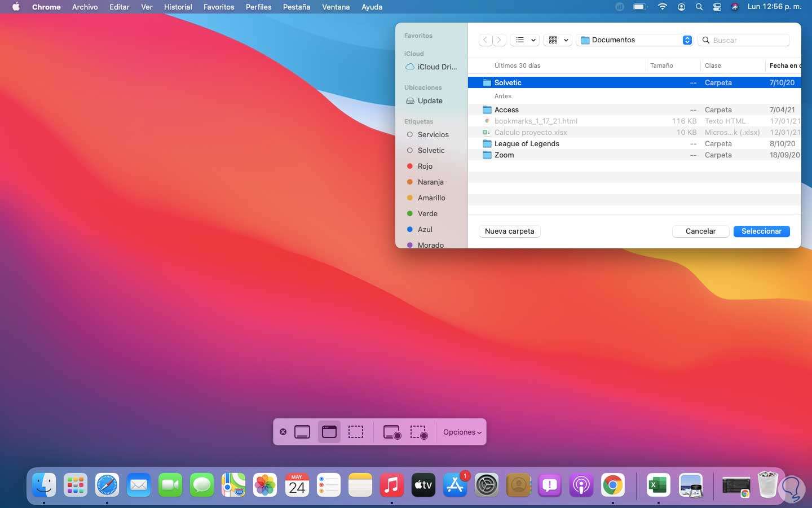Click the Seleccionar button
Viewport: 812px width, 508px height.
761,231
